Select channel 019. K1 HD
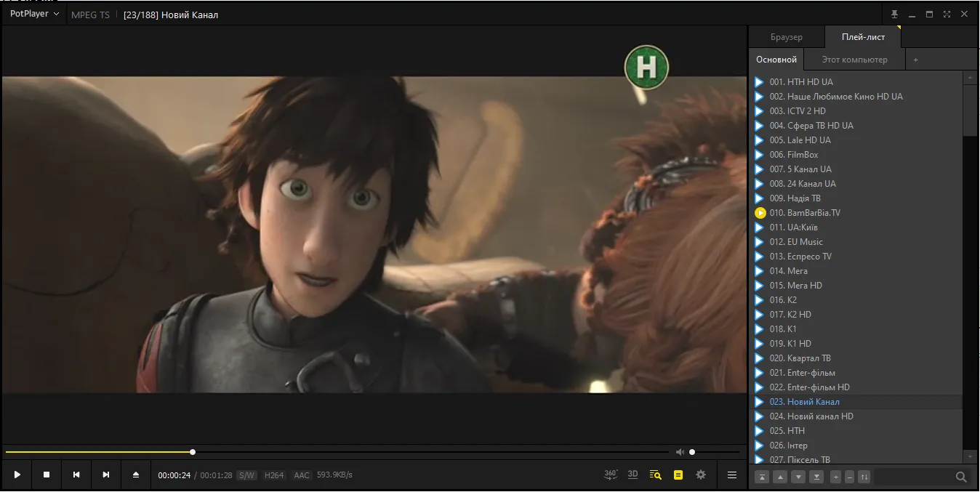Screen dimensions: 980x492 click(856, 344)
